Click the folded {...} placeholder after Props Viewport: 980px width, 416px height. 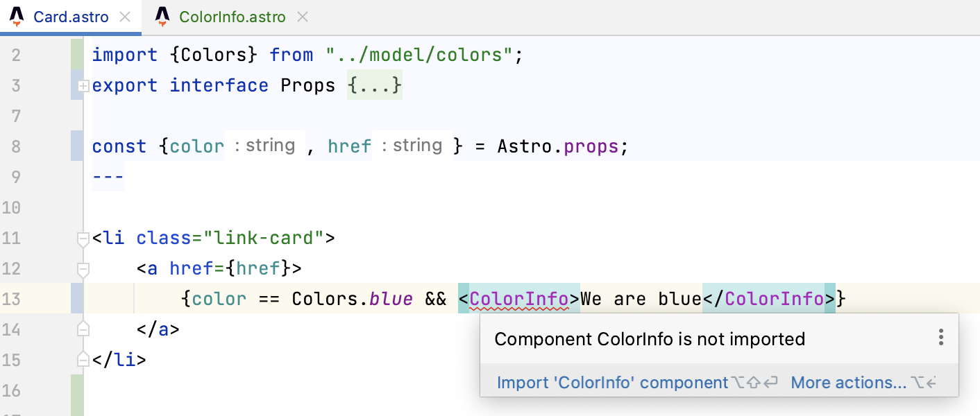pos(375,86)
